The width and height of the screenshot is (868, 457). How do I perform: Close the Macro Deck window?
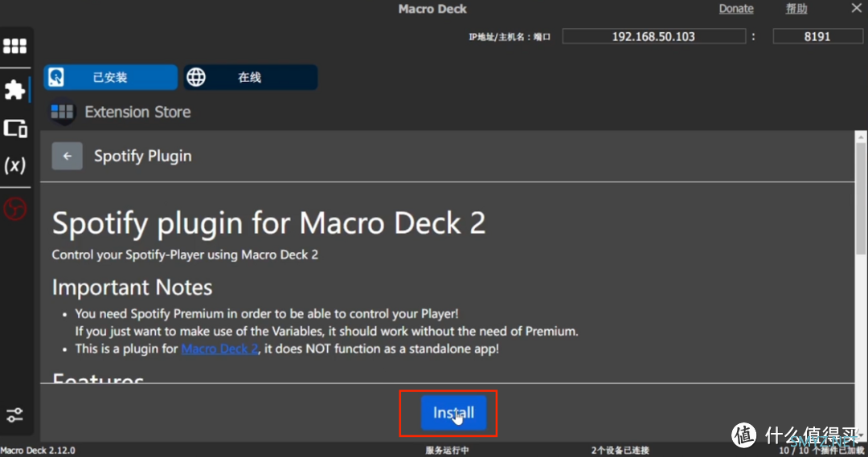[857, 8]
